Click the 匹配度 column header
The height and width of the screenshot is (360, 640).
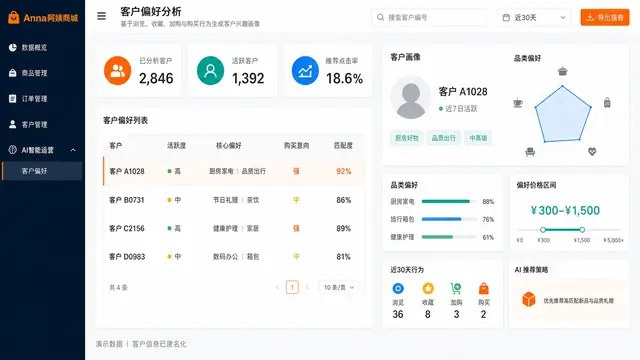[343, 145]
